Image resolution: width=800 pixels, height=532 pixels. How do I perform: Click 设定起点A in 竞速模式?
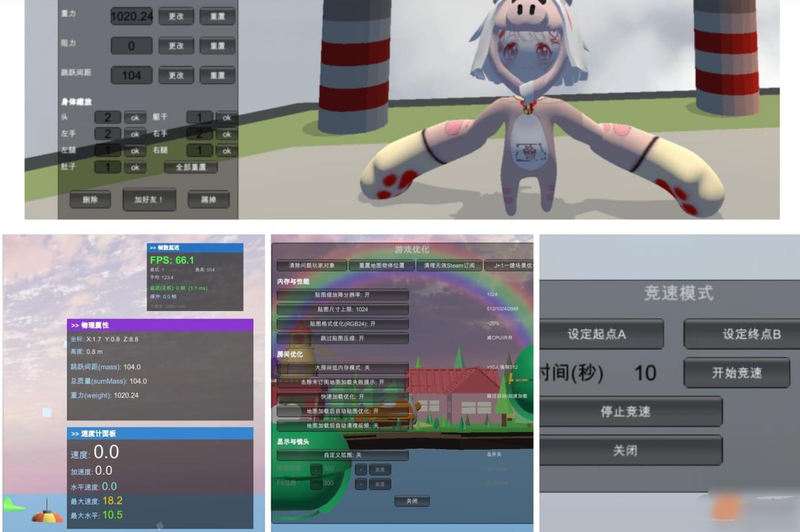pos(601,334)
